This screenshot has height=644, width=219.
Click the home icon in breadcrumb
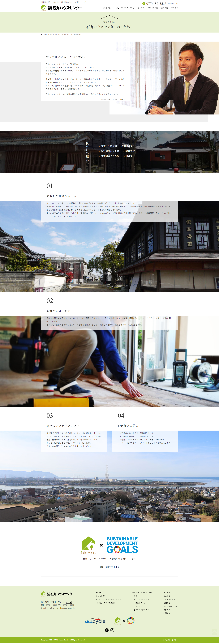tap(42, 35)
